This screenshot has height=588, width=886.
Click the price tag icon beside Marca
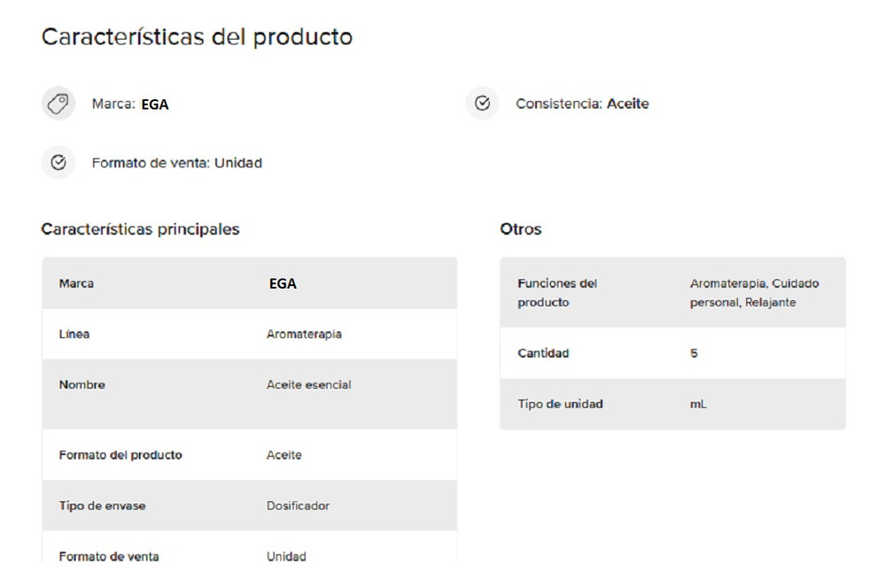tap(58, 104)
